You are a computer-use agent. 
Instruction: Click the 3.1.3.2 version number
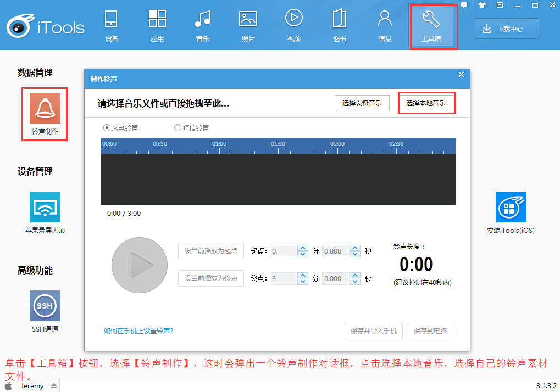click(546, 386)
